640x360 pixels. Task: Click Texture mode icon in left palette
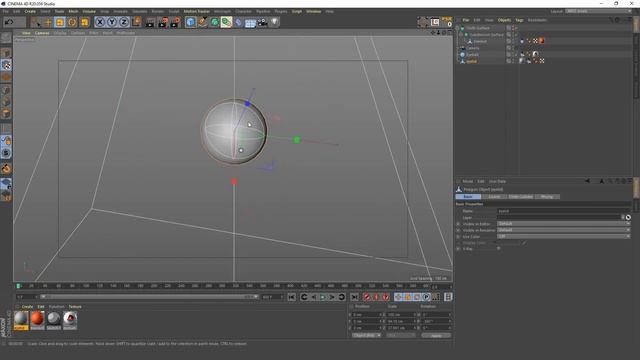tap(6, 65)
